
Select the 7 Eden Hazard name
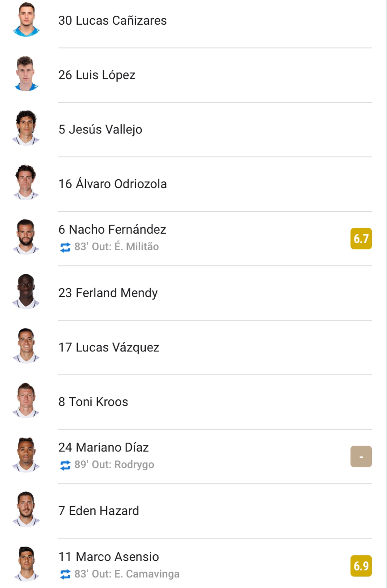pyautogui.click(x=99, y=511)
